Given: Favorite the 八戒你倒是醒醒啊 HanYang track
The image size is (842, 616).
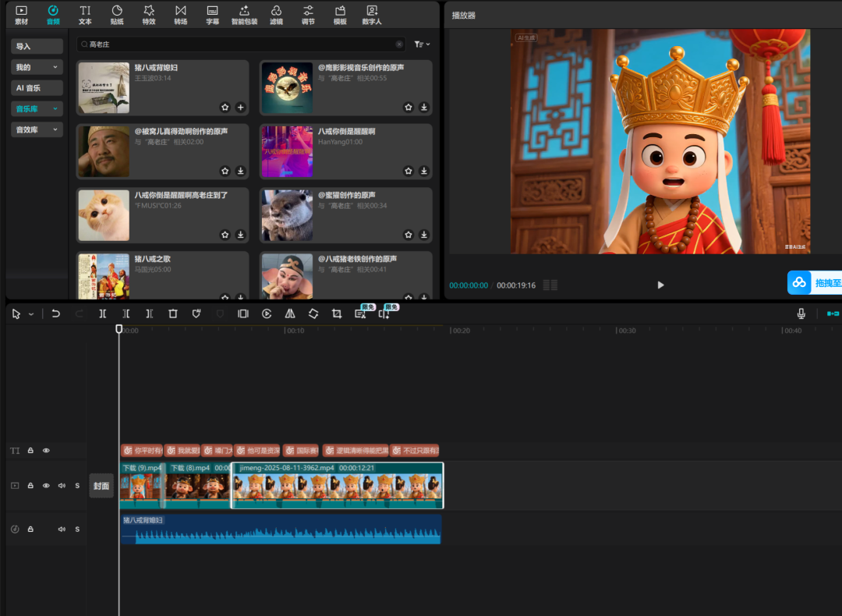Looking at the screenshot, I should (409, 172).
